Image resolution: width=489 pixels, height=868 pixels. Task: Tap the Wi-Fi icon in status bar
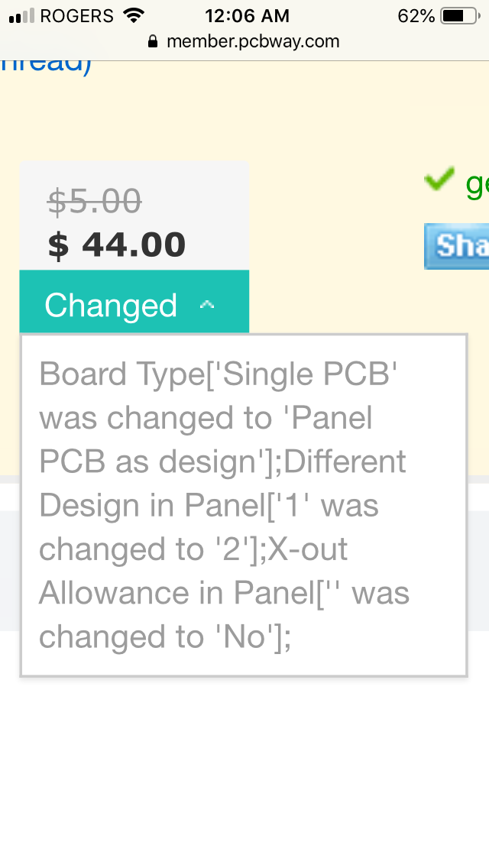132,15
